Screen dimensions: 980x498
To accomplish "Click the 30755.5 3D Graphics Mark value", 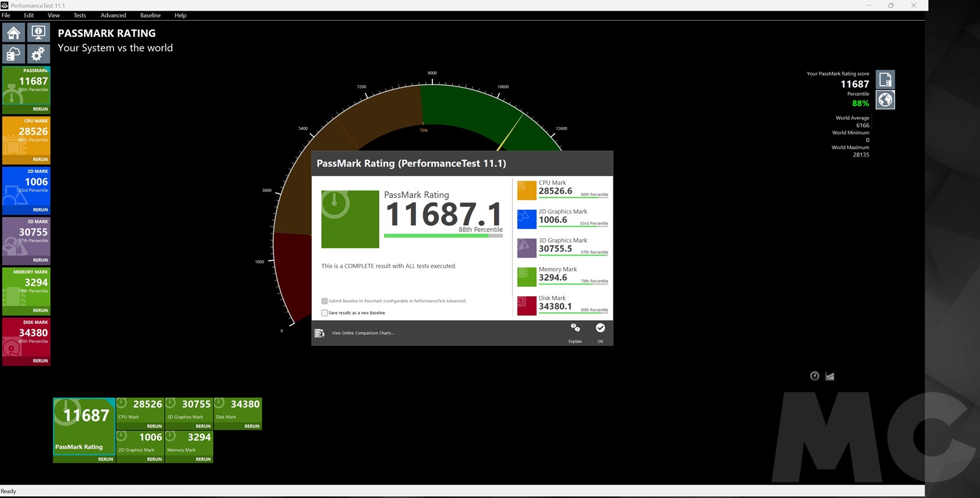I will point(555,249).
